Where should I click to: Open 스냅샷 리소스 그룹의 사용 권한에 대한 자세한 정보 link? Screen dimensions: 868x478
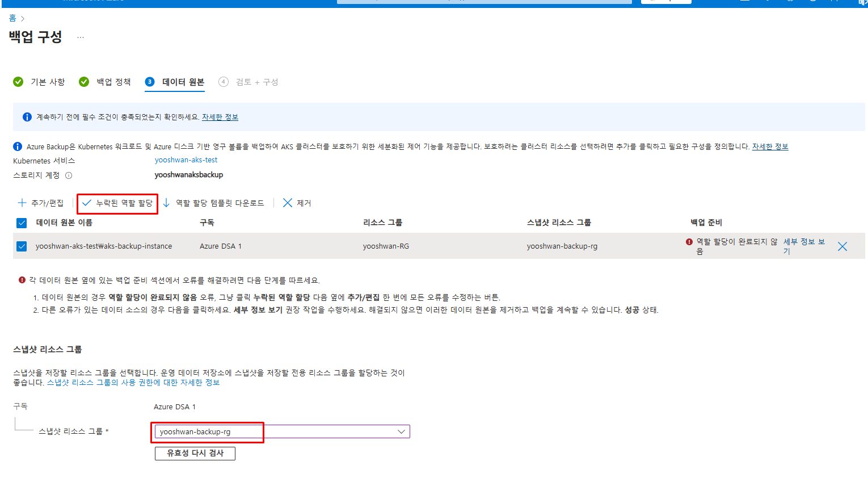click(x=133, y=383)
